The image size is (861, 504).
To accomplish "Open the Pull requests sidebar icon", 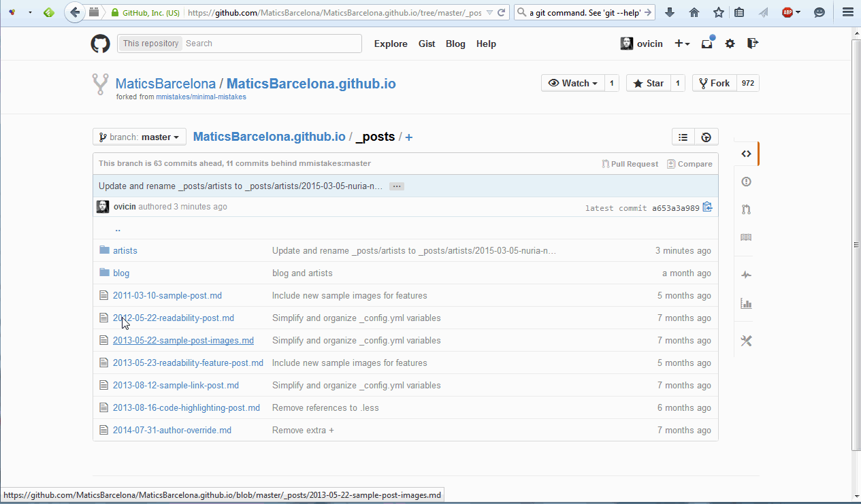I will click(746, 209).
